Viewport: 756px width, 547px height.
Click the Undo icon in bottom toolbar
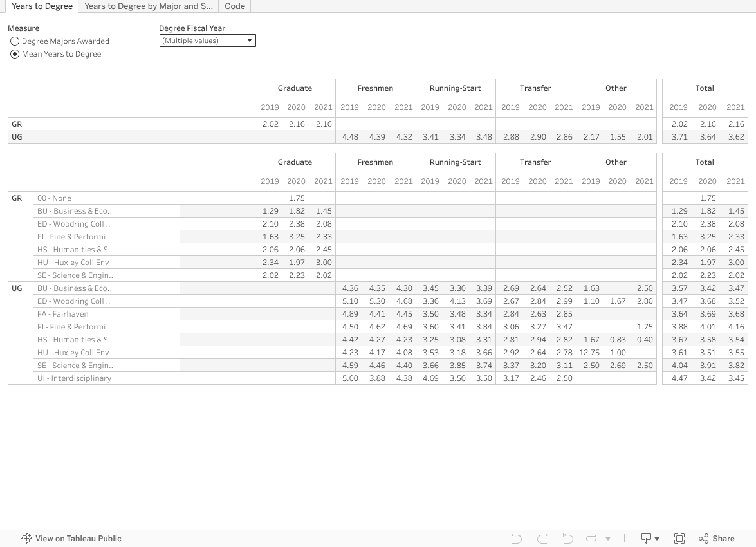[516, 539]
